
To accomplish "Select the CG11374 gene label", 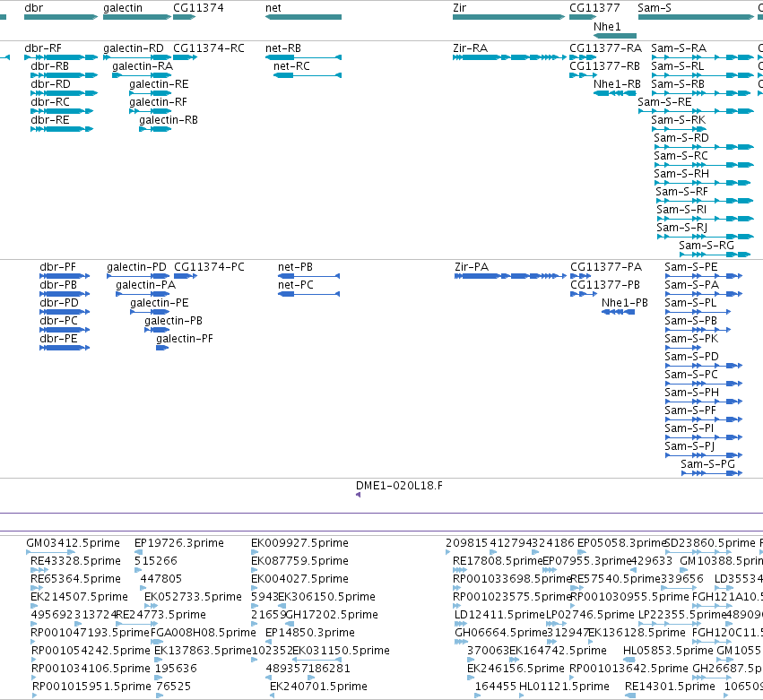I will pyautogui.click(x=198, y=8).
